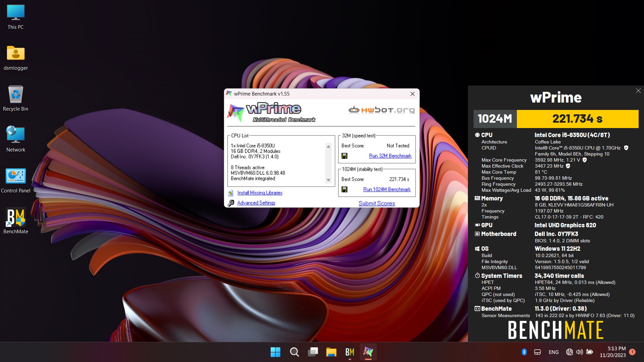Select the Control Panel desktop icon
The height and width of the screenshot is (362, 644).
(x=15, y=181)
